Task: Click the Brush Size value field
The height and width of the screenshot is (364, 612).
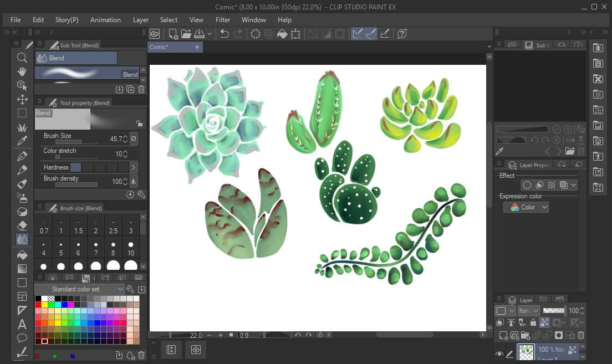Action: 115,139
